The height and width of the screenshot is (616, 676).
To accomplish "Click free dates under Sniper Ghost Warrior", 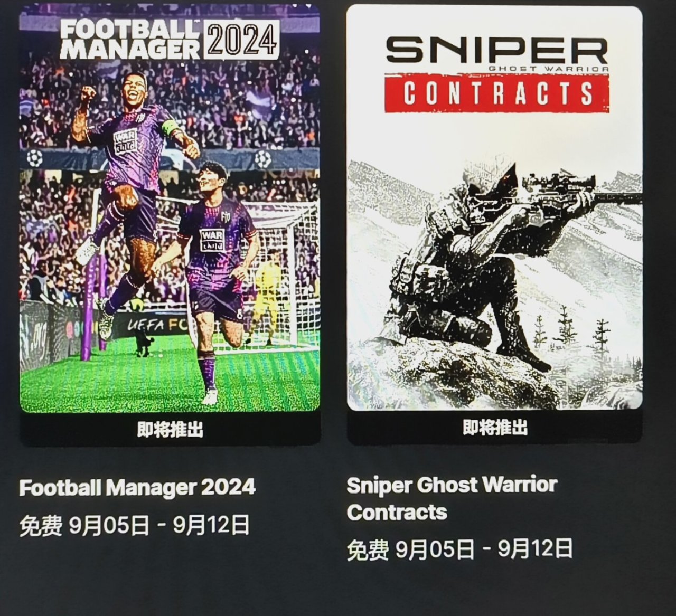I will (459, 549).
